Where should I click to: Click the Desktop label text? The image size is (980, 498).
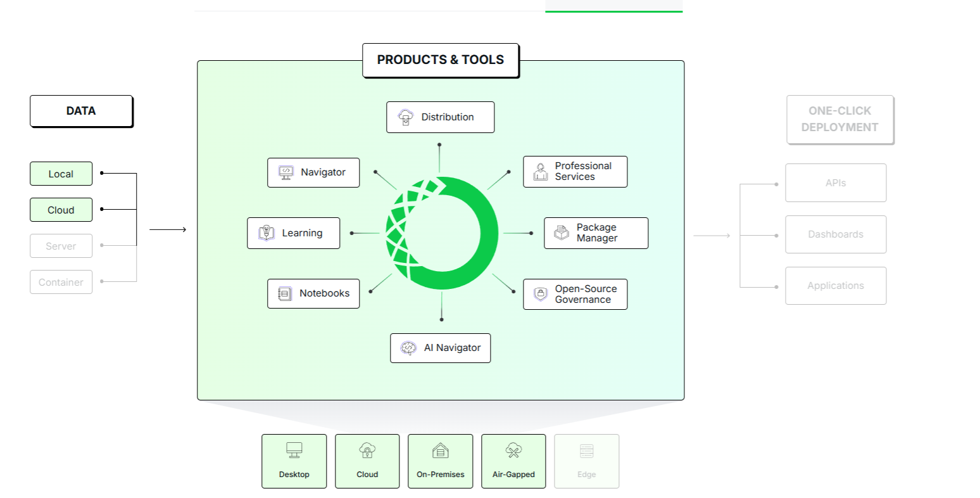click(x=294, y=475)
